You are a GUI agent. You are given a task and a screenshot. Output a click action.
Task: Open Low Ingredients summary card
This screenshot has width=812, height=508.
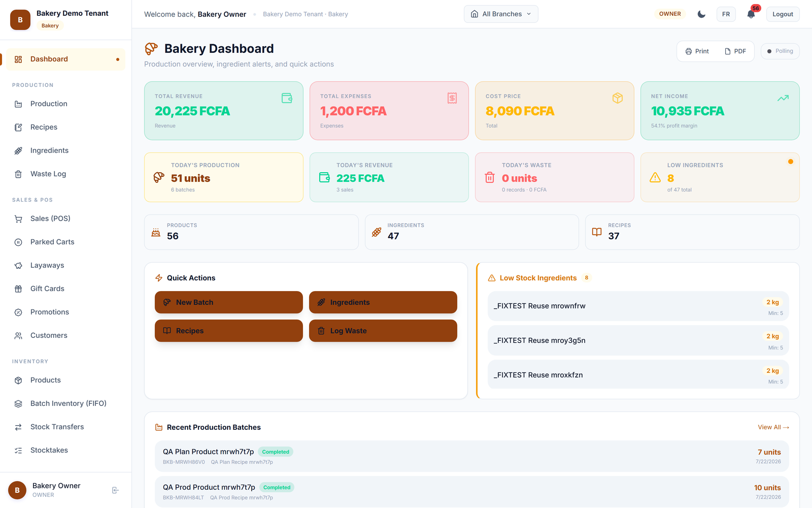[x=720, y=177]
